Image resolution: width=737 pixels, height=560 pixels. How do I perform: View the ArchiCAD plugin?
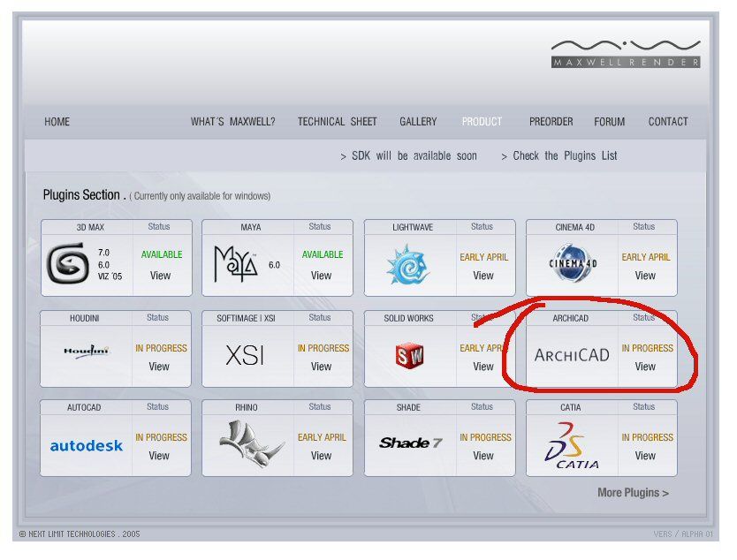[x=645, y=366]
